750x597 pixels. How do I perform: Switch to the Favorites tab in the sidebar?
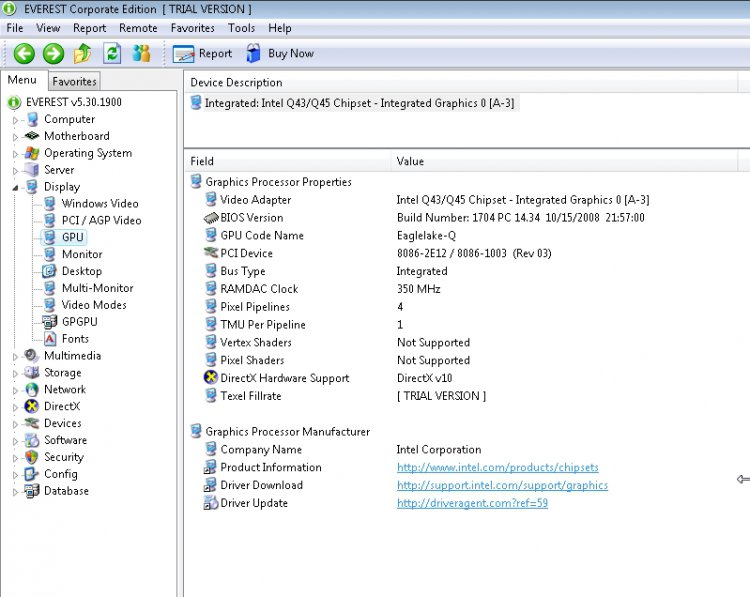pyautogui.click(x=74, y=82)
